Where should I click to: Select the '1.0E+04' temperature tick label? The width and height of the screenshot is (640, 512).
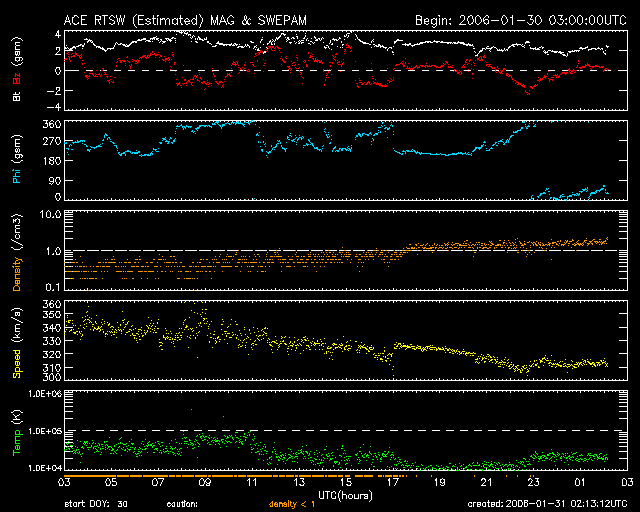coord(45,468)
